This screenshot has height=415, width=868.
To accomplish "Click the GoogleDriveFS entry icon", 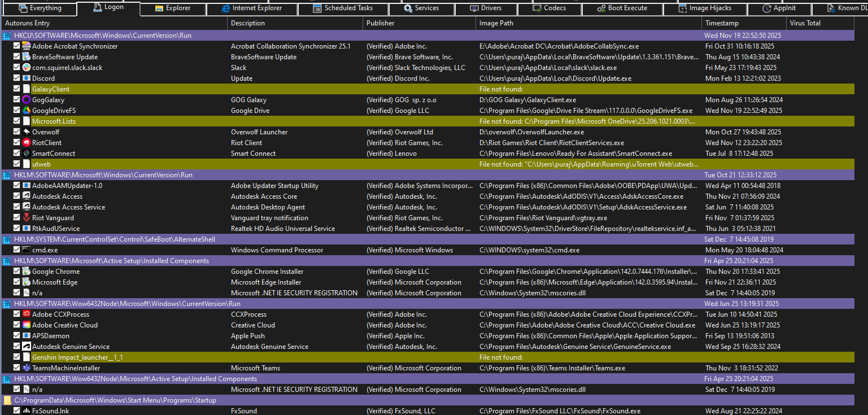I will point(26,111).
